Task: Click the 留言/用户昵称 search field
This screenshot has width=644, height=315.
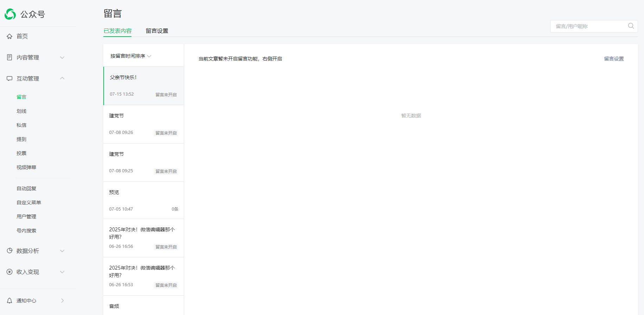Action: (589, 26)
